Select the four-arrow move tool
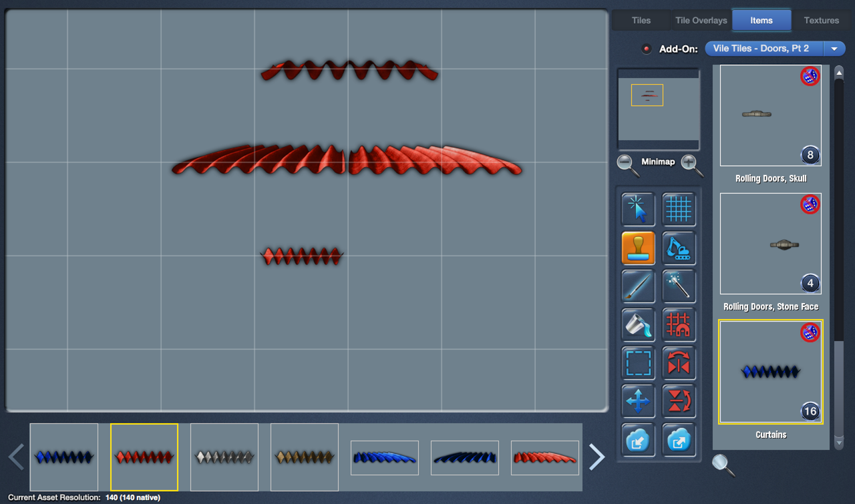The image size is (855, 504). click(638, 402)
